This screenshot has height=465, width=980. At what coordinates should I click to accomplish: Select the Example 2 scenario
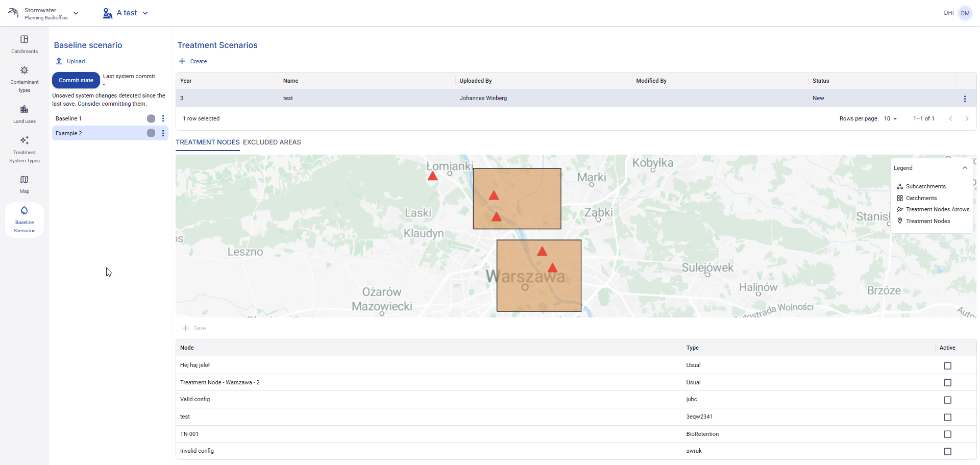110,133
